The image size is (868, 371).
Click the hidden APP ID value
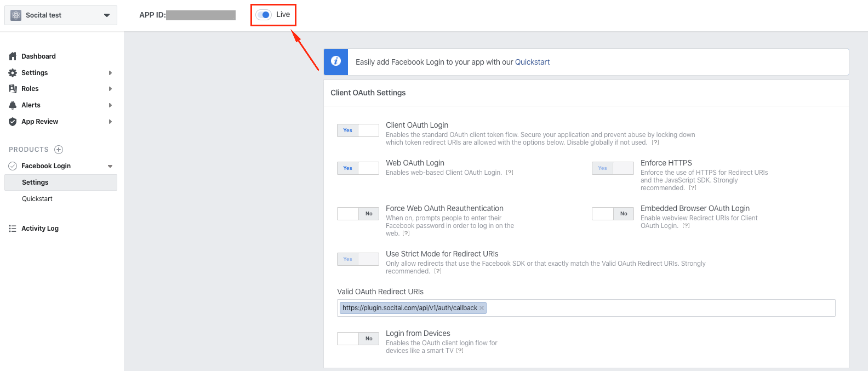click(x=201, y=15)
